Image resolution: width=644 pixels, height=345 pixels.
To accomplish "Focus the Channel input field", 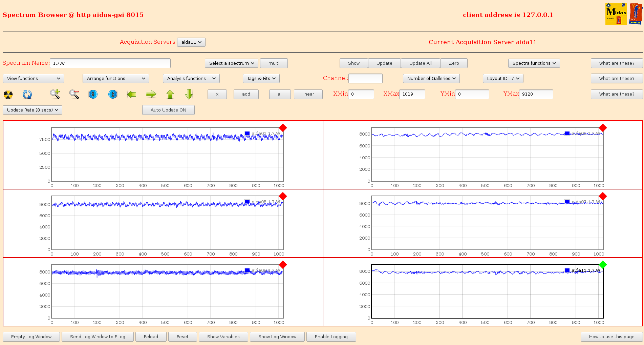I will [x=365, y=79].
